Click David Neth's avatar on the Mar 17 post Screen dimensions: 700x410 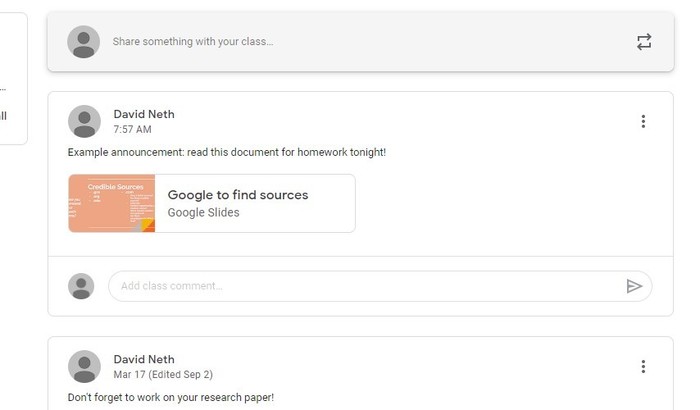[x=84, y=366]
